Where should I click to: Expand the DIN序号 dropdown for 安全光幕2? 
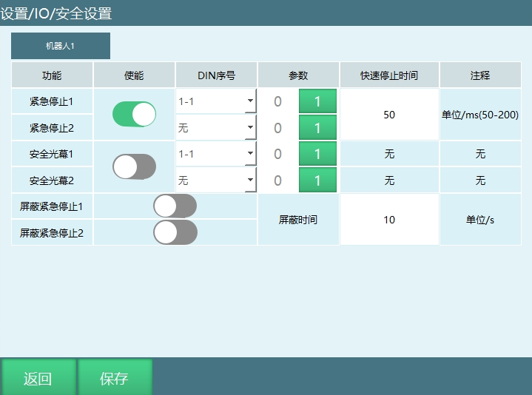coord(215,180)
